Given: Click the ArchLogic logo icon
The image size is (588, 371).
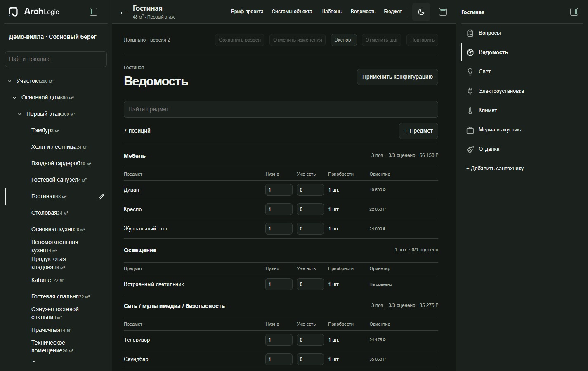Looking at the screenshot, I should pos(13,12).
